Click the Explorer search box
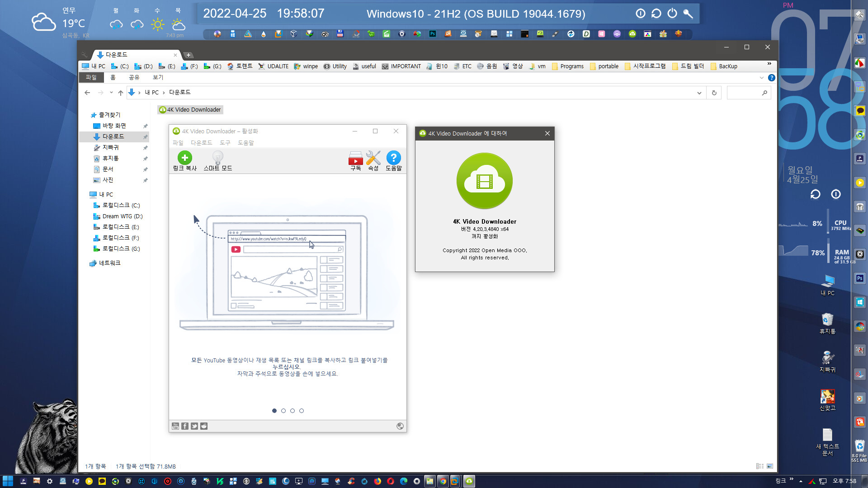The image size is (868, 488). point(749,93)
